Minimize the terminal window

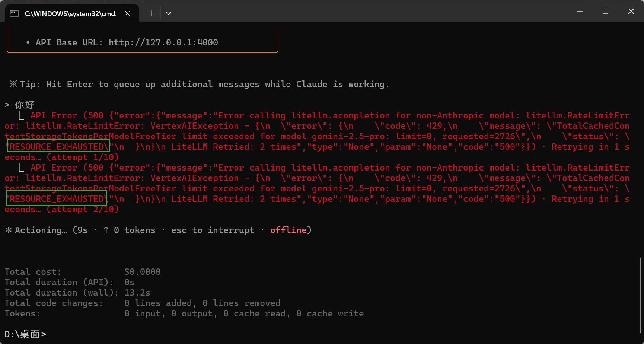click(580, 11)
